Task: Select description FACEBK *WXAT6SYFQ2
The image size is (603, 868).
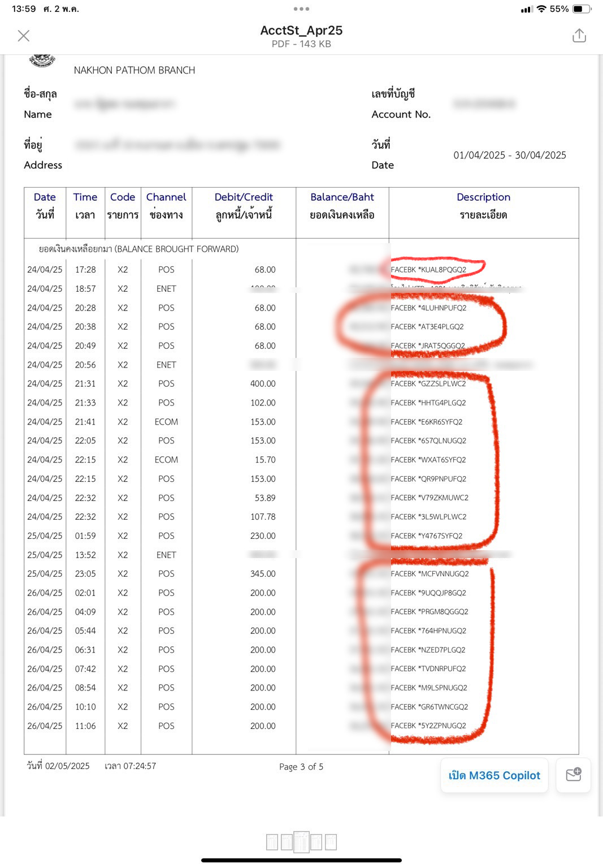Action: pyautogui.click(x=428, y=460)
